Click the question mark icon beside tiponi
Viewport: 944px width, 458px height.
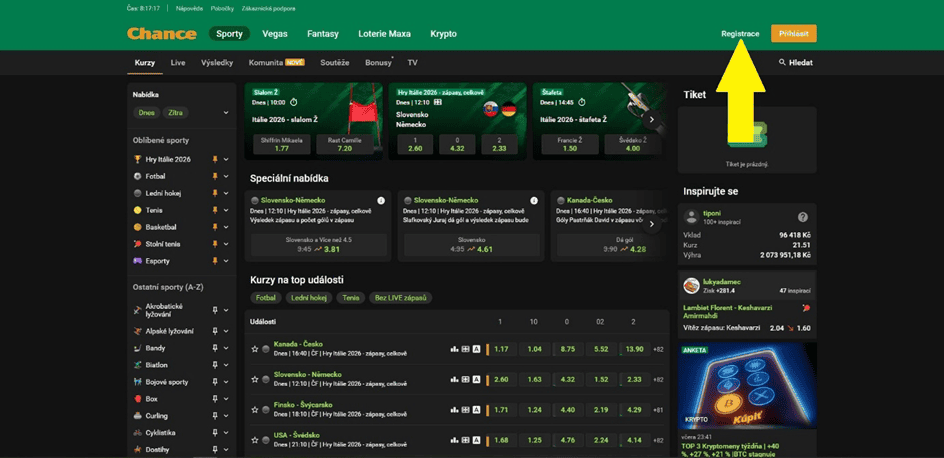click(803, 217)
